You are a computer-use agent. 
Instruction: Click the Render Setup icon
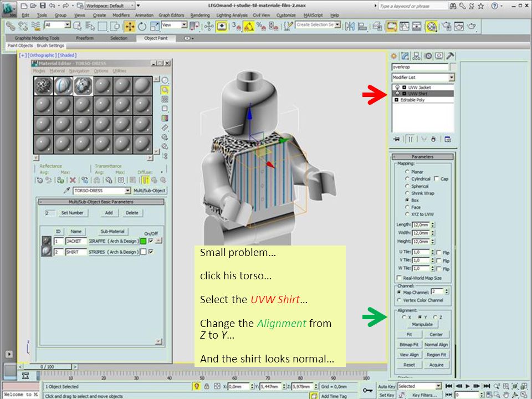point(447,26)
